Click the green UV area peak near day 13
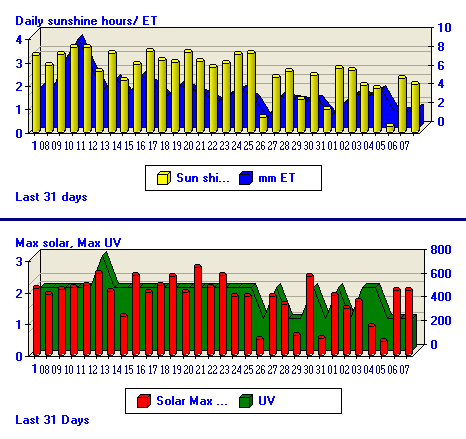 point(105,258)
